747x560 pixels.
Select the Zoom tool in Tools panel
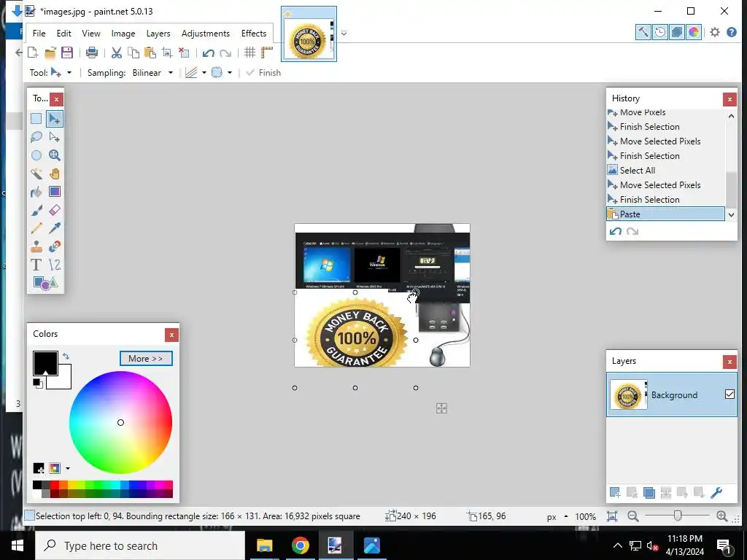pyautogui.click(x=54, y=155)
